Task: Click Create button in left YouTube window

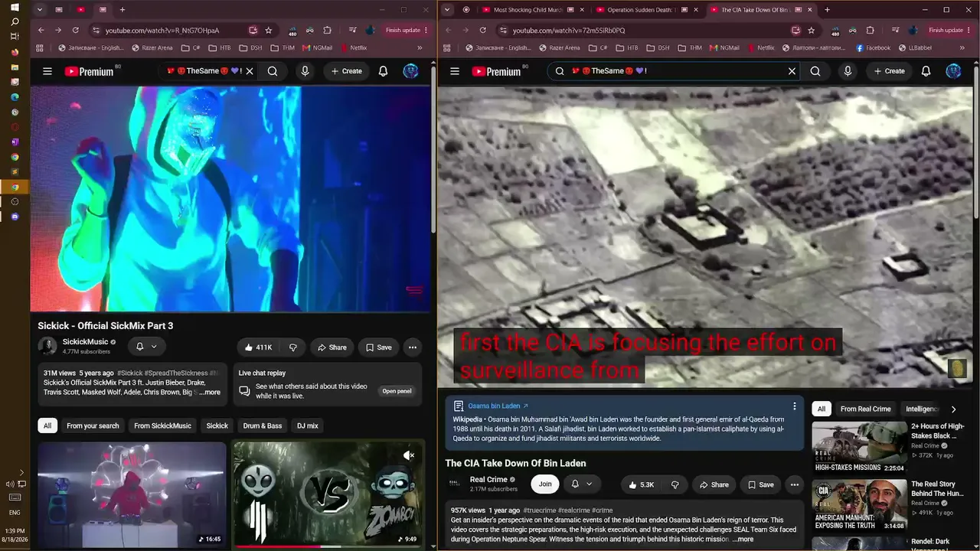Action: point(346,71)
